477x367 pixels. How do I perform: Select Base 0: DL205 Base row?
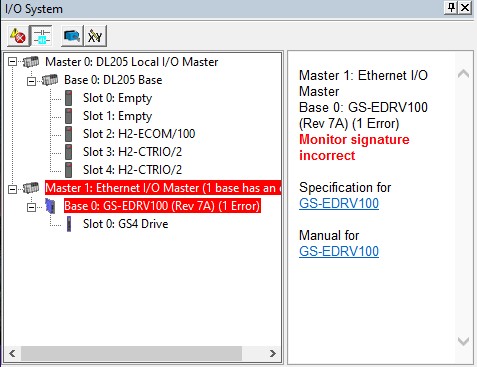click(113, 80)
